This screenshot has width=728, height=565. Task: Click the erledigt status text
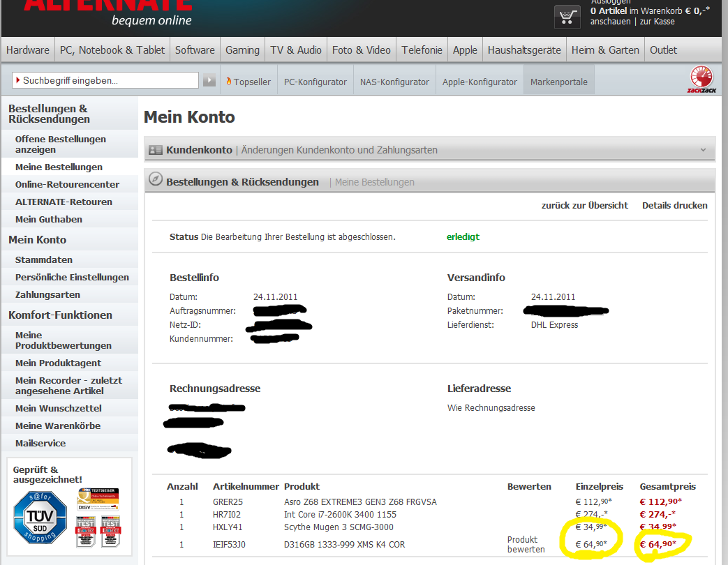pos(463,236)
